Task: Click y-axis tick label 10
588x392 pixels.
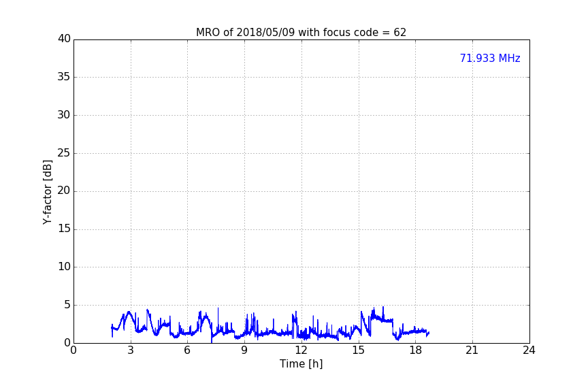Action: point(64,267)
